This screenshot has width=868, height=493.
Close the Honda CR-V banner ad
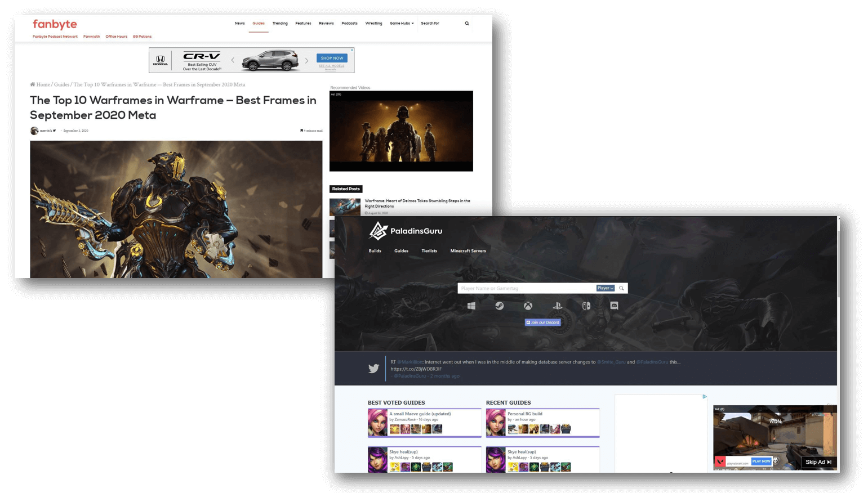coord(352,50)
